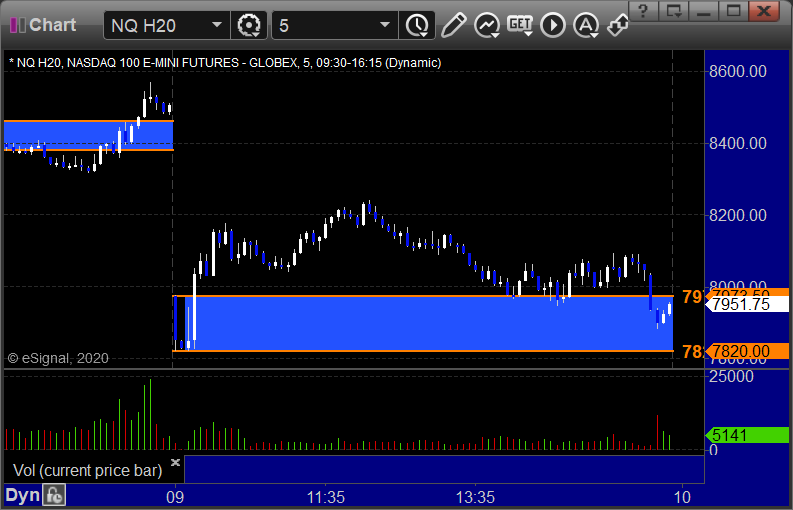Screen dimensions: 793x510
Task: Click the bar replay play button
Action: click(553, 25)
